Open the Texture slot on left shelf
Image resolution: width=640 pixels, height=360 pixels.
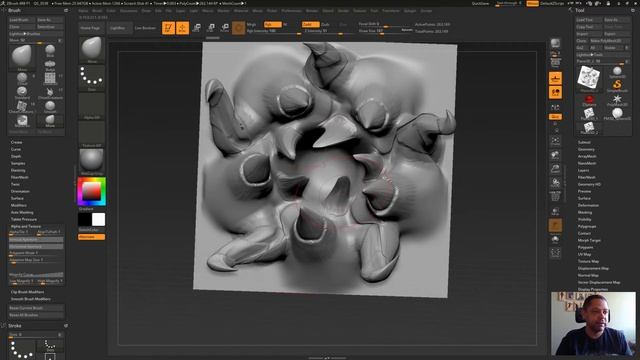coord(91,134)
